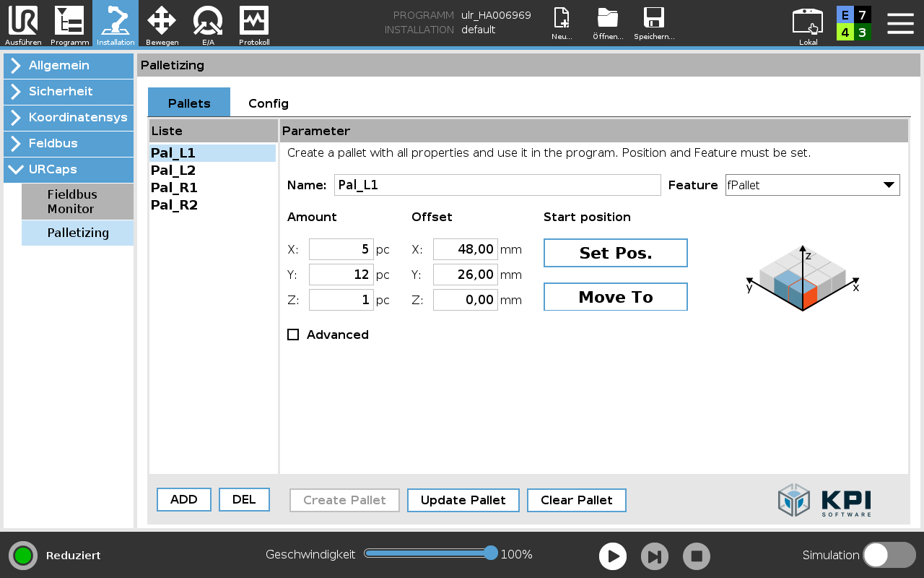Click the E7 43 checksum badge
The image size is (924, 578).
[x=854, y=23]
